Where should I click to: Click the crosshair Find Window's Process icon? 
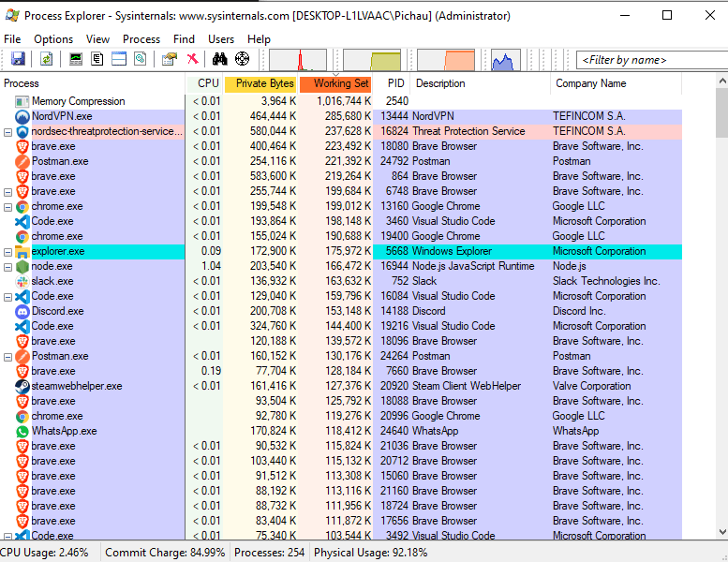point(242,59)
